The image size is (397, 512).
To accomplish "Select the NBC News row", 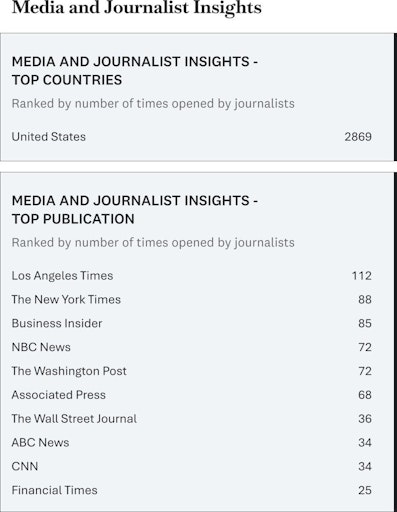I will point(192,347).
